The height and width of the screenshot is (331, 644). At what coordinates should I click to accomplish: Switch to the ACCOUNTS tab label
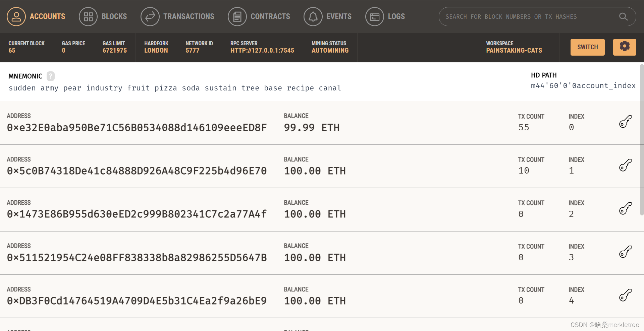[x=47, y=17]
